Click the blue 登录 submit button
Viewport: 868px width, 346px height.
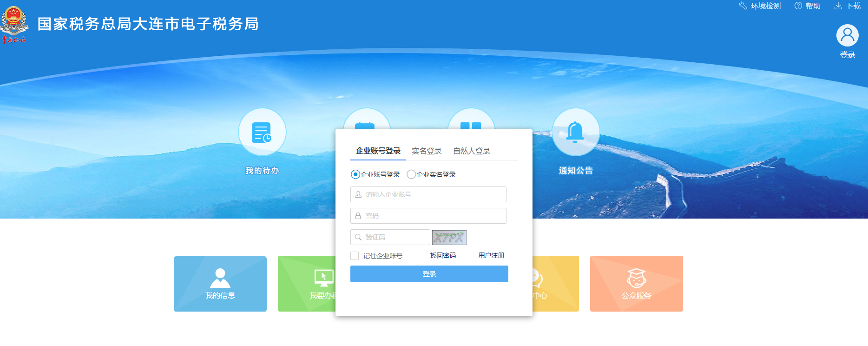click(x=429, y=274)
